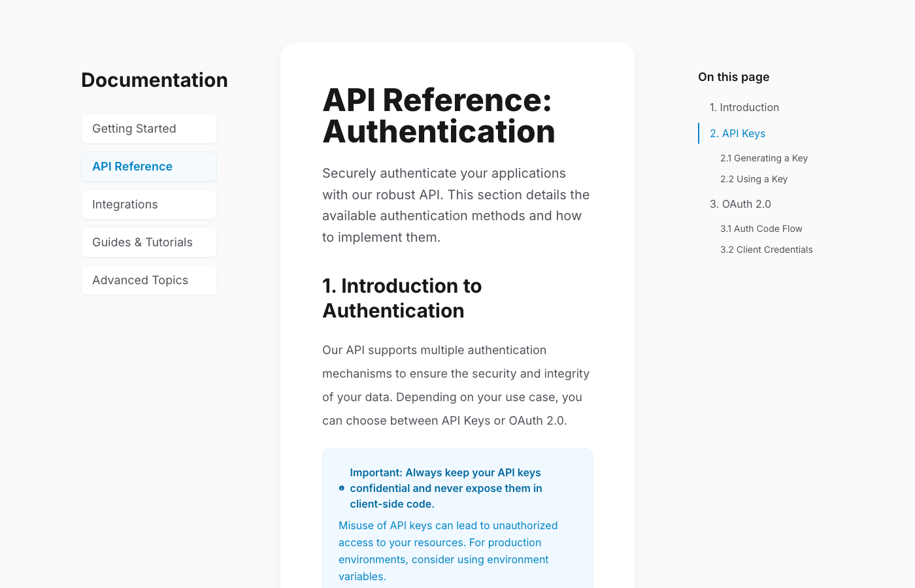This screenshot has width=915, height=588.
Task: Navigate to the OAuth 2.0 section
Action: pos(740,204)
